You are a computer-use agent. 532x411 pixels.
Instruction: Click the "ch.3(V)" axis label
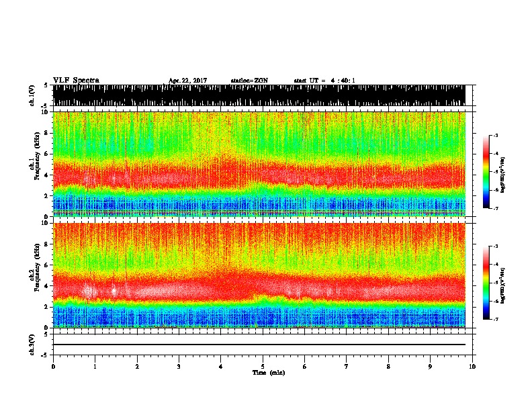click(x=32, y=345)
